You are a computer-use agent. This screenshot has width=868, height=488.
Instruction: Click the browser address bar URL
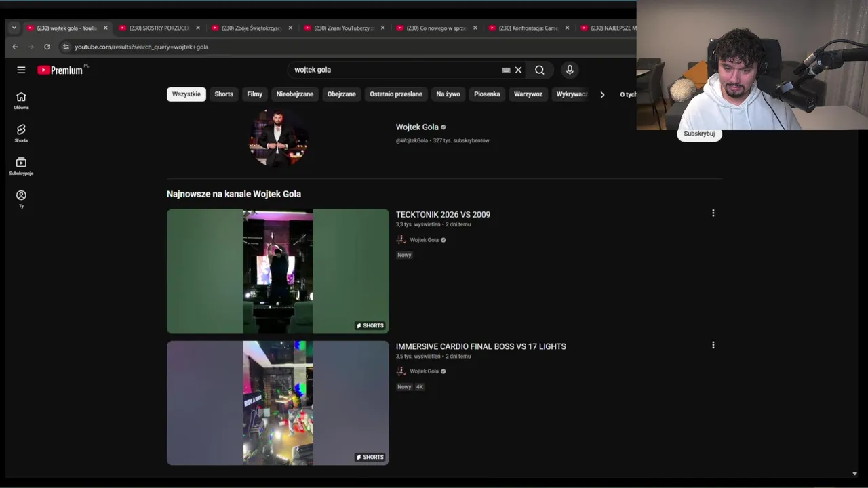point(141,47)
